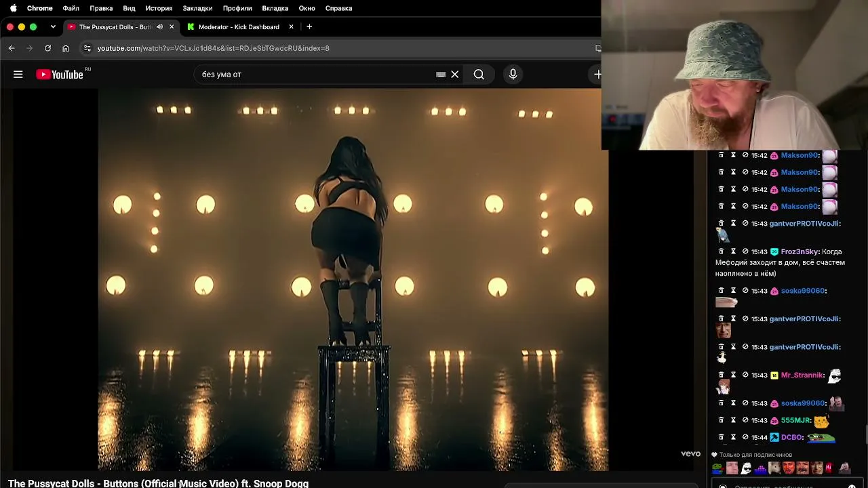Image resolution: width=868 pixels, height=488 pixels.
Task: Open Mr_Strannik's chat profile
Action: (802, 375)
